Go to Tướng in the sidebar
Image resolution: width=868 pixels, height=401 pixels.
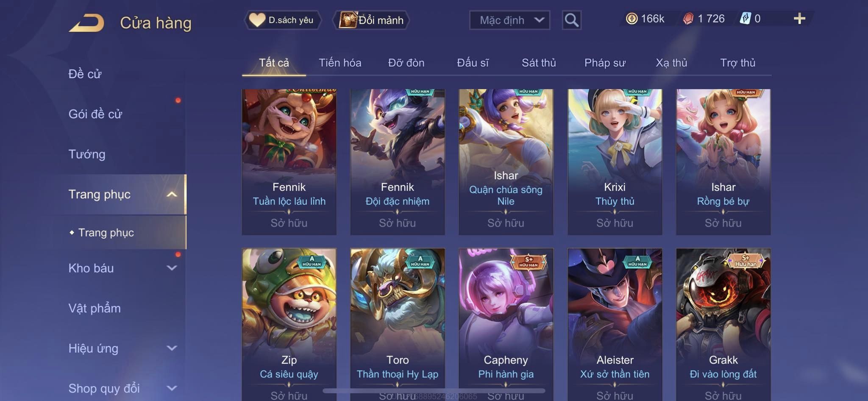pyautogui.click(x=87, y=154)
